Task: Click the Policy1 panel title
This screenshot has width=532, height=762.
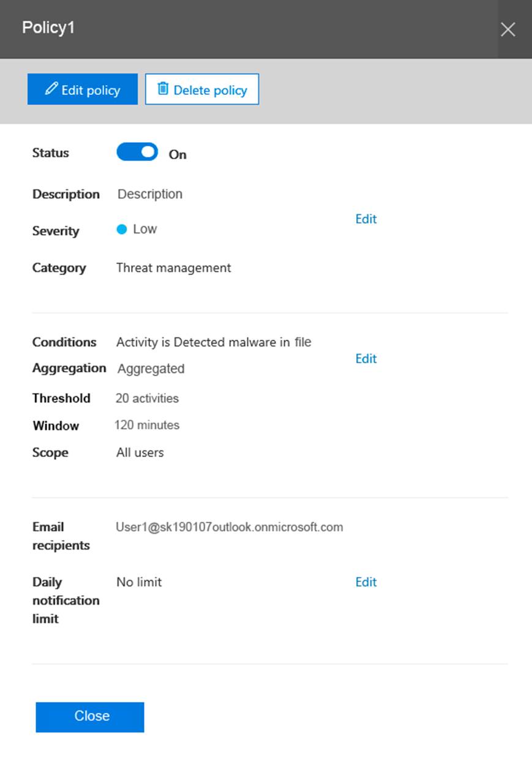Action: coord(48,28)
